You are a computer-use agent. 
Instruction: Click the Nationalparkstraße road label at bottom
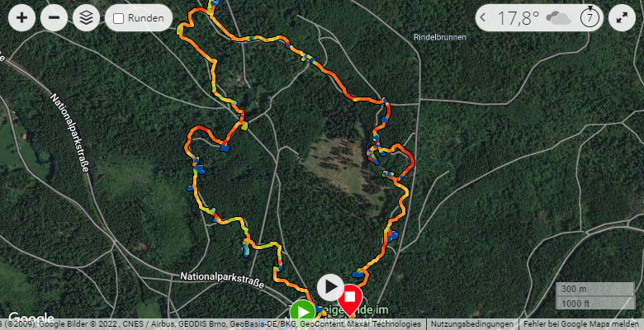pyautogui.click(x=222, y=280)
